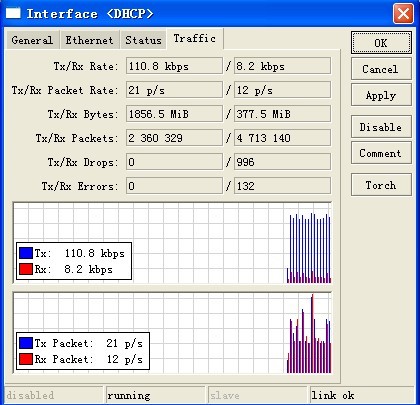
Task: Add a Comment to the interface
Action: point(381,153)
